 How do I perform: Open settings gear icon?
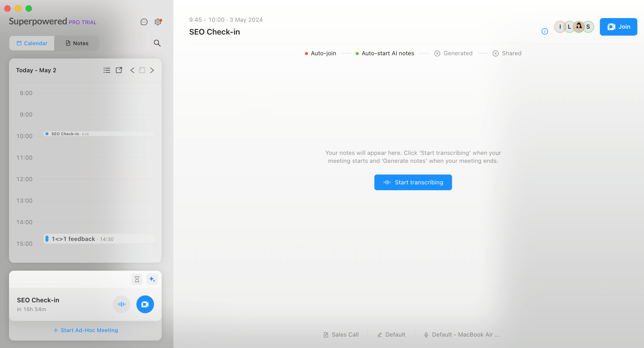158,22
